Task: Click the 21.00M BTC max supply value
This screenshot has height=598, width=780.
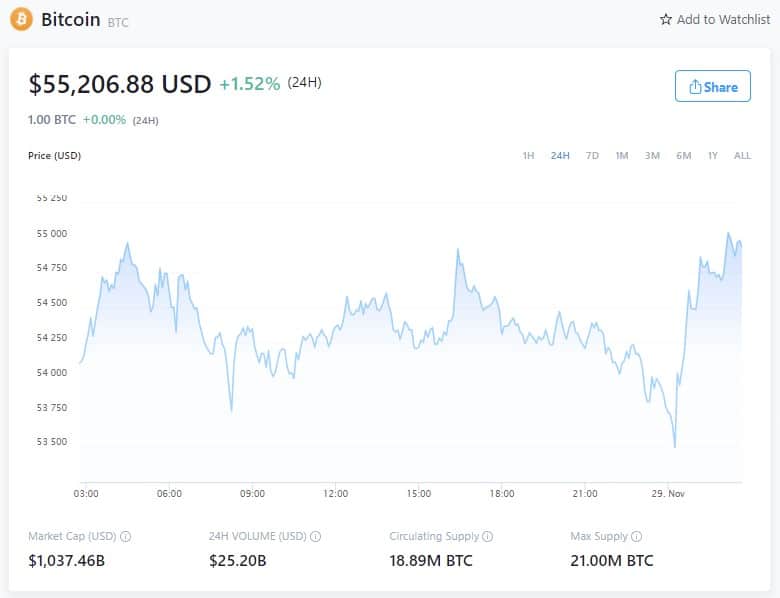Action: 612,561
